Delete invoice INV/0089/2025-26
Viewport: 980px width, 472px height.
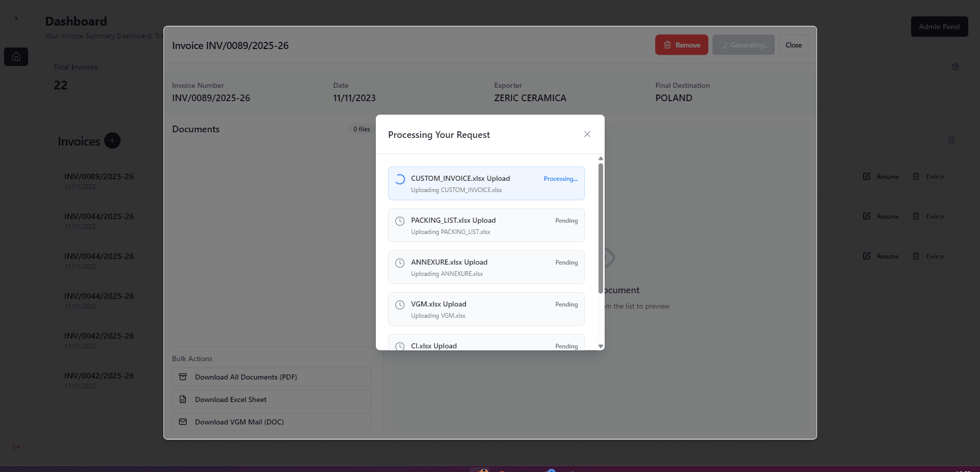pos(928,176)
